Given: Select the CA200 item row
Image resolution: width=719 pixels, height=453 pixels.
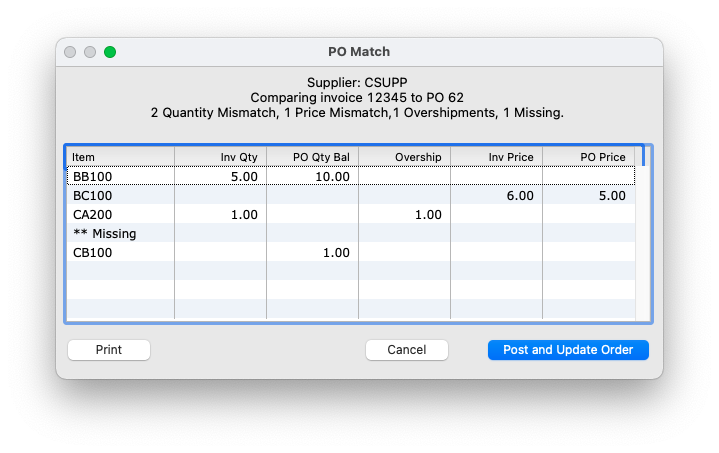Looking at the screenshot, I should point(351,215).
